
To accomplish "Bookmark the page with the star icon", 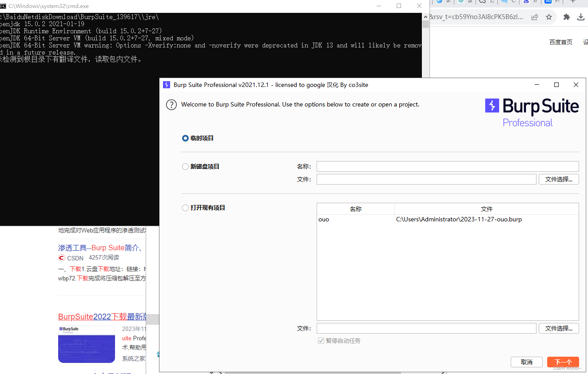I will pyautogui.click(x=549, y=17).
